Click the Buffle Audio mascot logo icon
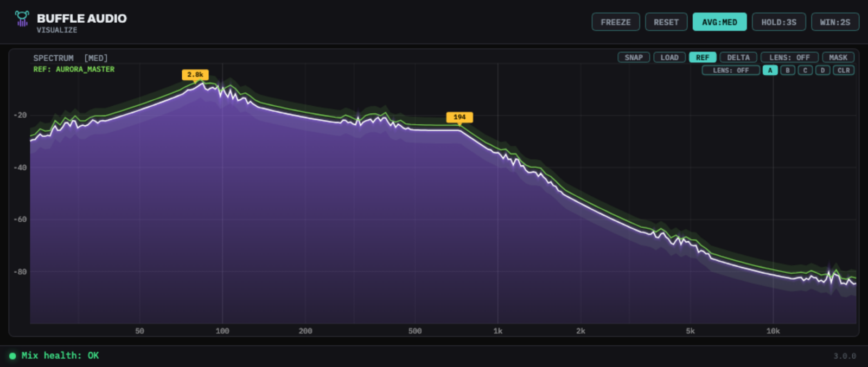The height and width of the screenshot is (367, 868). point(22,19)
